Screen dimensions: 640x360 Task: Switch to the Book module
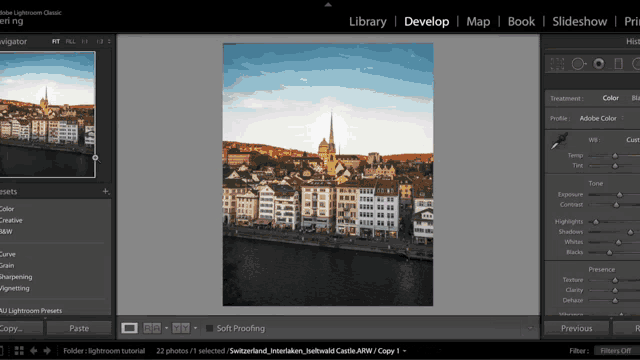pyautogui.click(x=521, y=22)
